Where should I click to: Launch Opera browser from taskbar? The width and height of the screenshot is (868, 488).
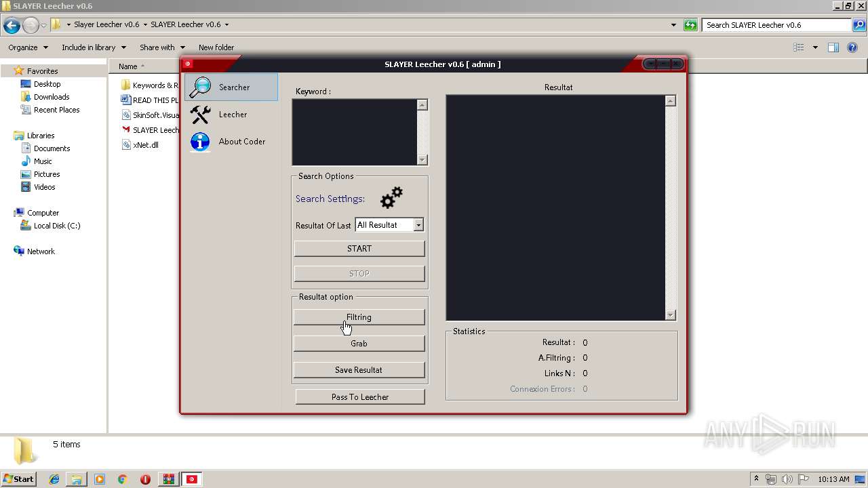145,479
